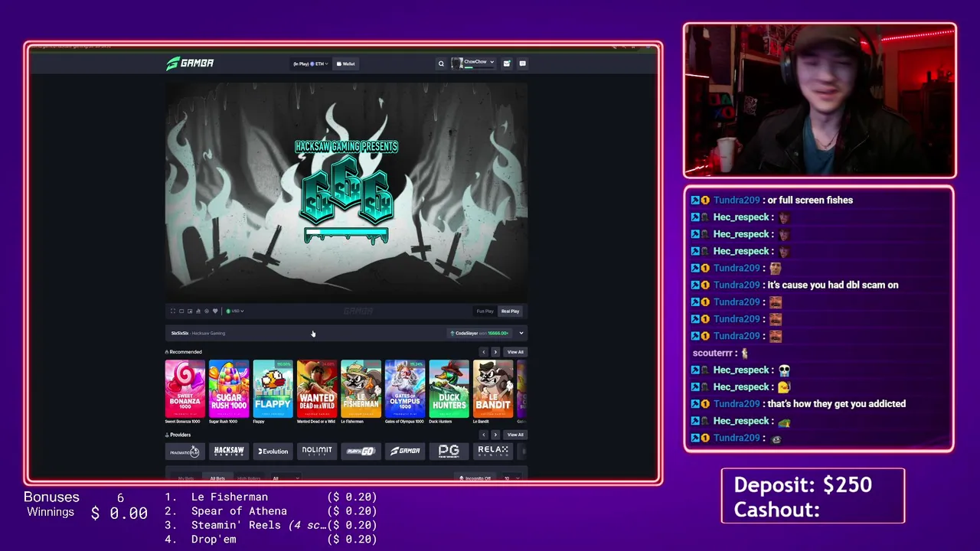Select Relax Gaming provider
Screen dimensions: 980x551
tap(493, 452)
